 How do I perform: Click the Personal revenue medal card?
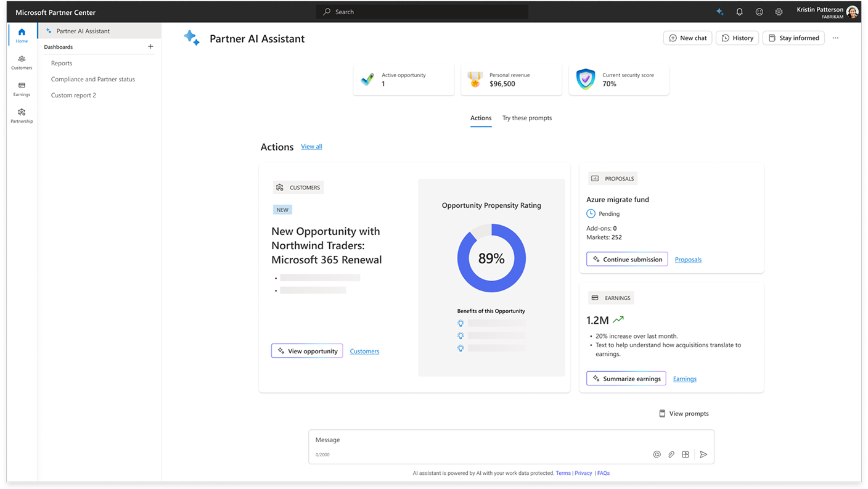click(x=511, y=80)
